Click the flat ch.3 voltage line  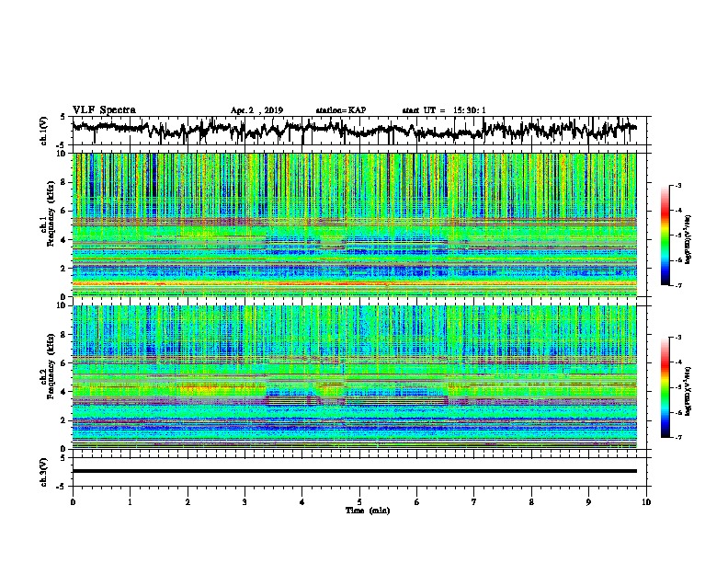pyautogui.click(x=354, y=471)
